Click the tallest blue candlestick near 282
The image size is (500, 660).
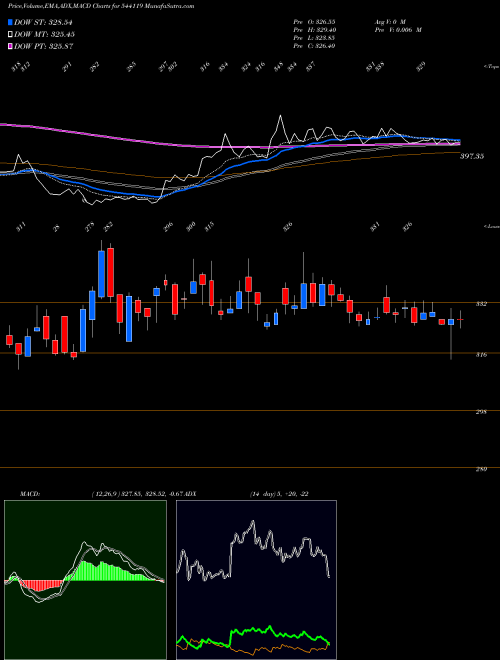tap(101, 274)
